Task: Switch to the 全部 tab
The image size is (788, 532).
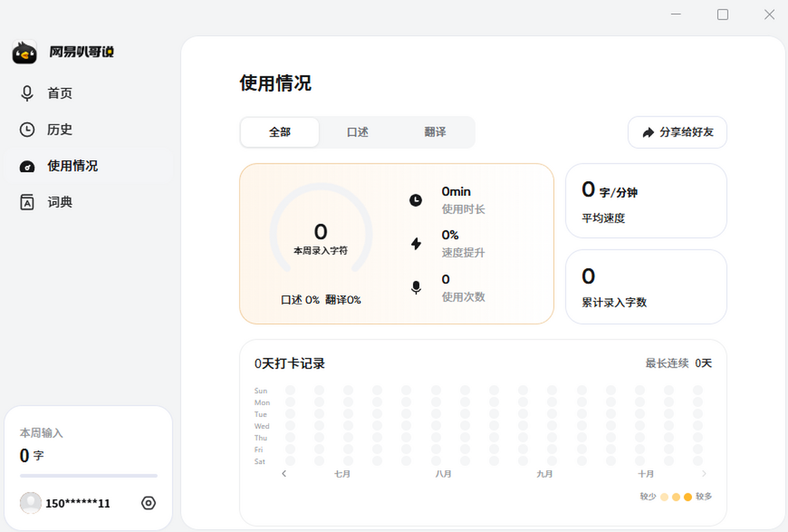Action: 280,132
